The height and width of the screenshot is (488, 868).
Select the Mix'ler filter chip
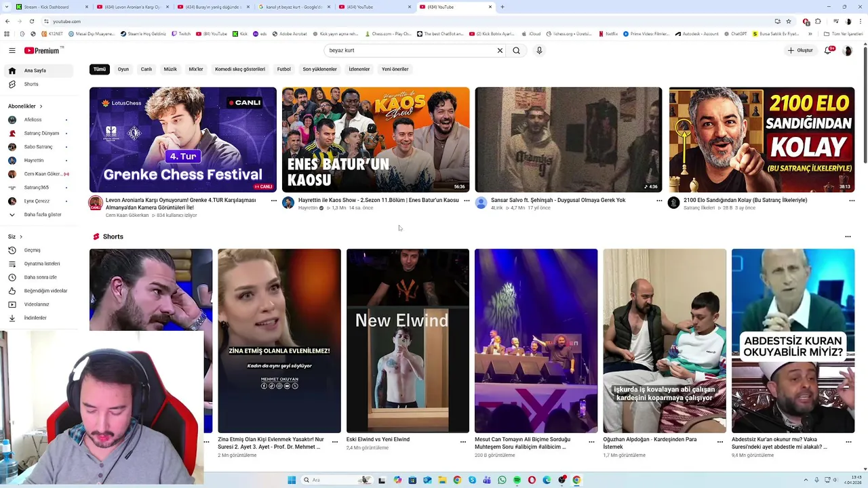click(x=196, y=69)
